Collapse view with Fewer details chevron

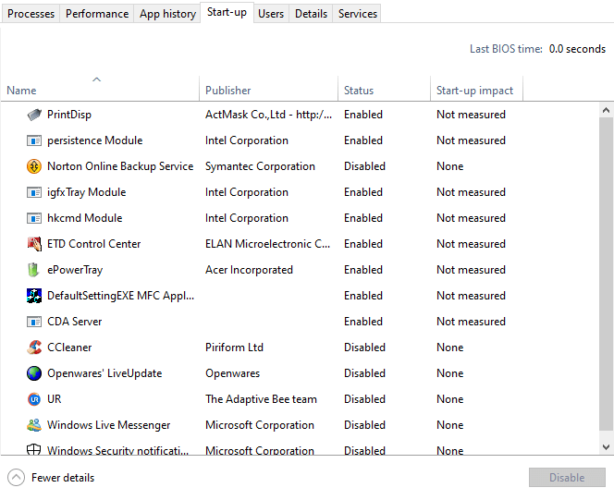tap(16, 478)
